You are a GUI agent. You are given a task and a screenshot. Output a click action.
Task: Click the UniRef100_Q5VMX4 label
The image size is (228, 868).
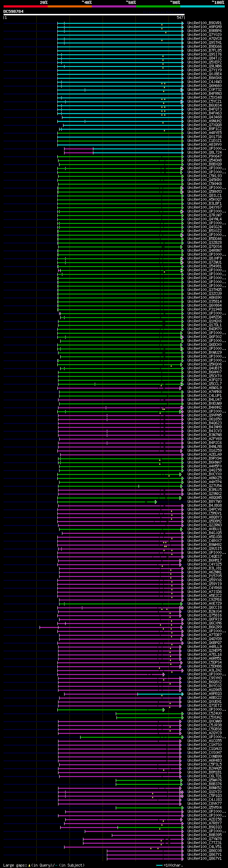(204, 808)
